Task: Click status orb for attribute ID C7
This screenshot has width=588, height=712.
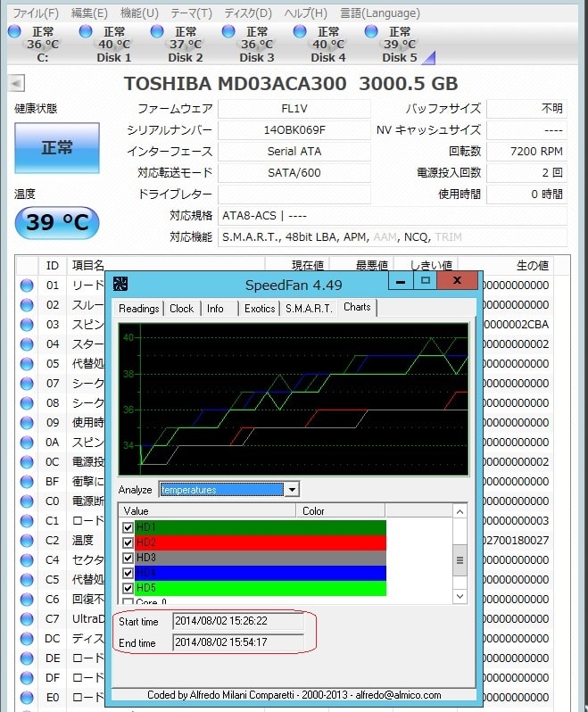Action: (x=27, y=619)
